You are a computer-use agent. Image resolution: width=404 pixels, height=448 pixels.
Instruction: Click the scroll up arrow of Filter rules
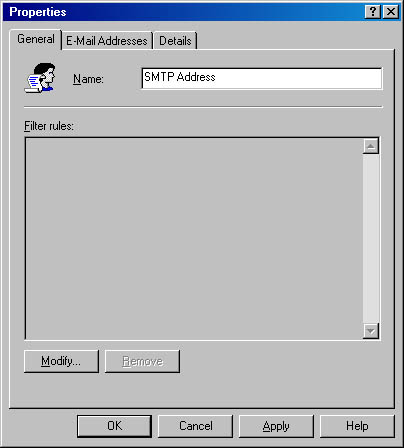[x=371, y=146]
